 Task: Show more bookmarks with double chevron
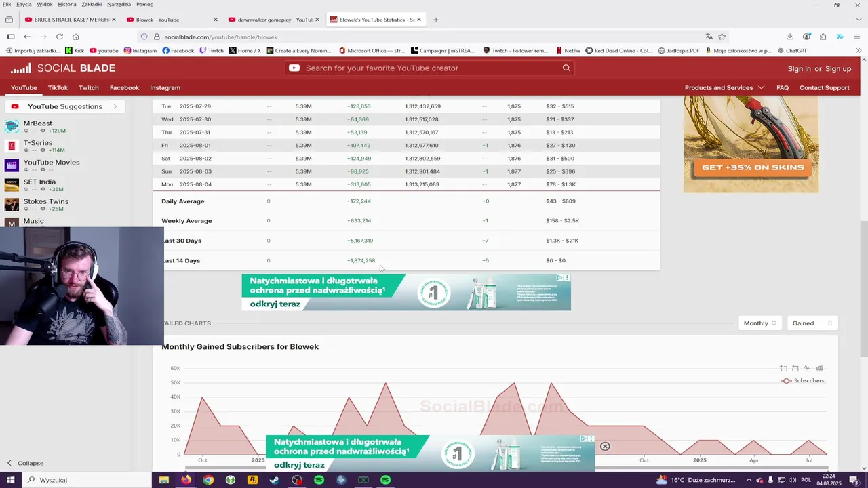coord(859,51)
